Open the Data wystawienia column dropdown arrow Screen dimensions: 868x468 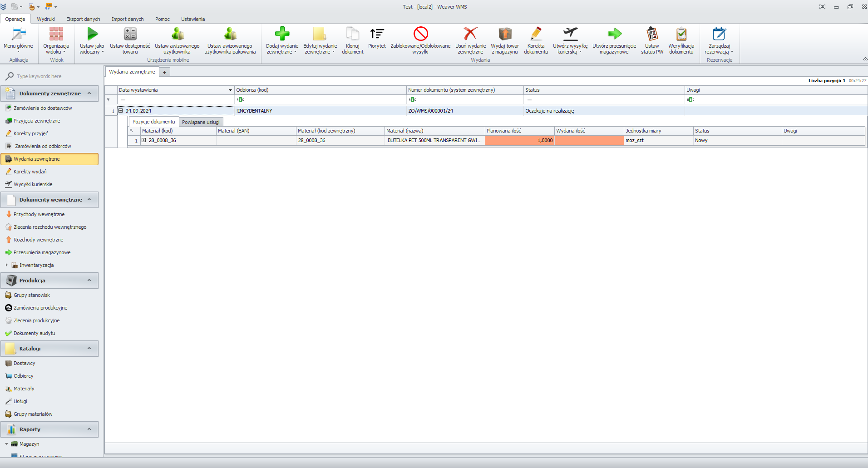230,90
